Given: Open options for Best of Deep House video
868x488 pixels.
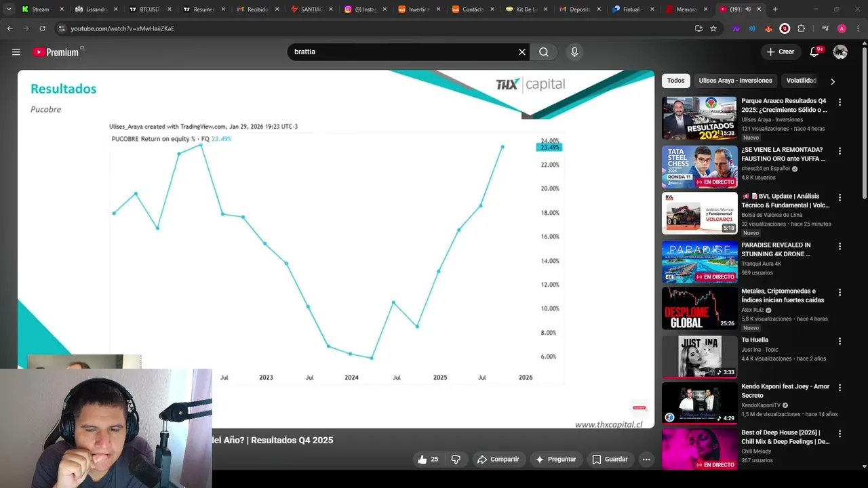Looking at the screenshot, I should coord(840,434).
